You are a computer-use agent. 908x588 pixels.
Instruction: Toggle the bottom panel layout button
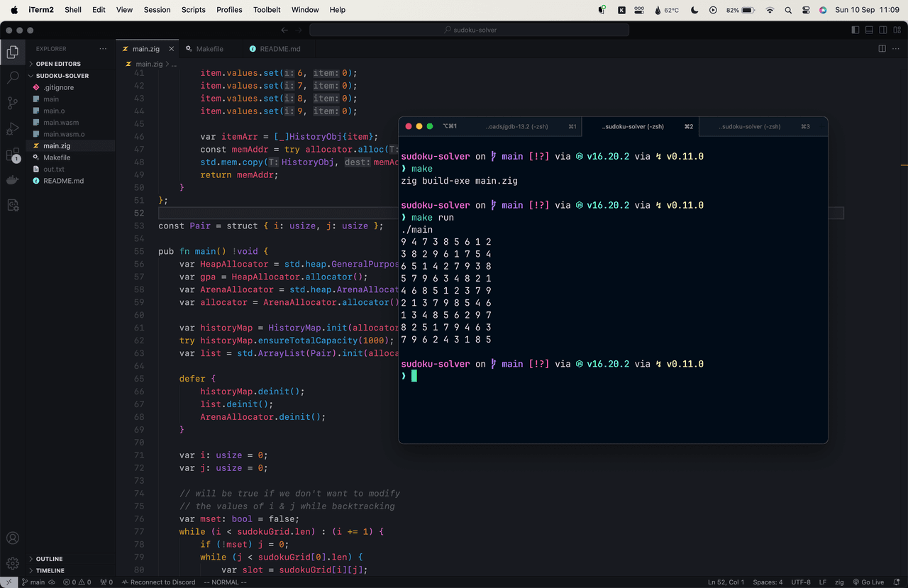tap(869, 30)
